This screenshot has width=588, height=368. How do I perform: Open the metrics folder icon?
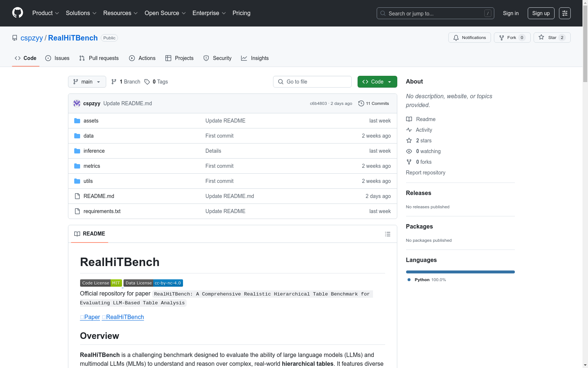point(77,166)
